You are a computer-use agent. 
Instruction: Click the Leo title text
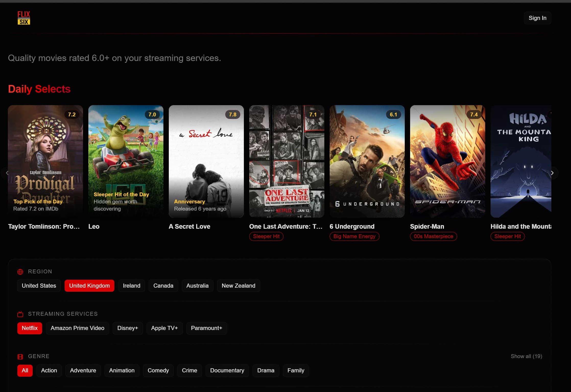click(x=94, y=226)
